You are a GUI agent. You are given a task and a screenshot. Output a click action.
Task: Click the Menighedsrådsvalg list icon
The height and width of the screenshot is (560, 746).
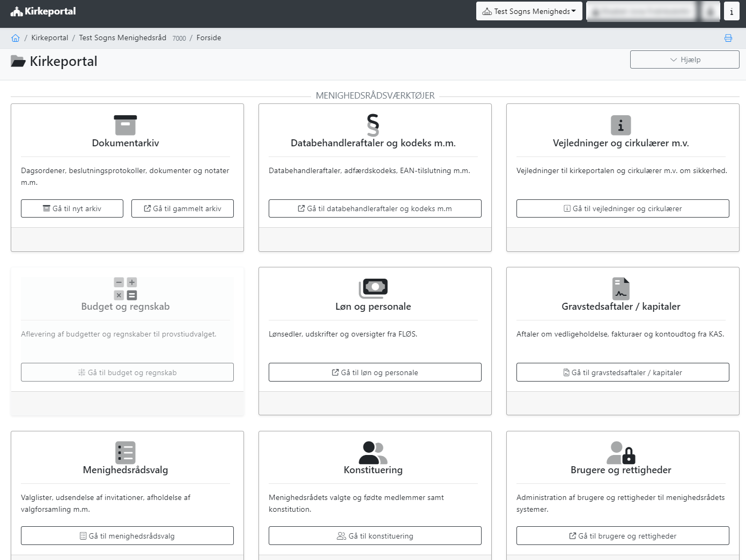pos(125,452)
